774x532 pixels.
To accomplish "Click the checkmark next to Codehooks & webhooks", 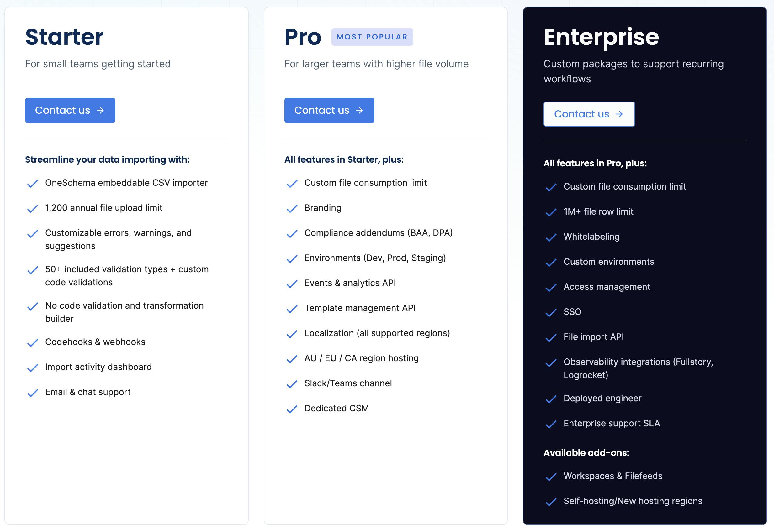I will (x=32, y=343).
